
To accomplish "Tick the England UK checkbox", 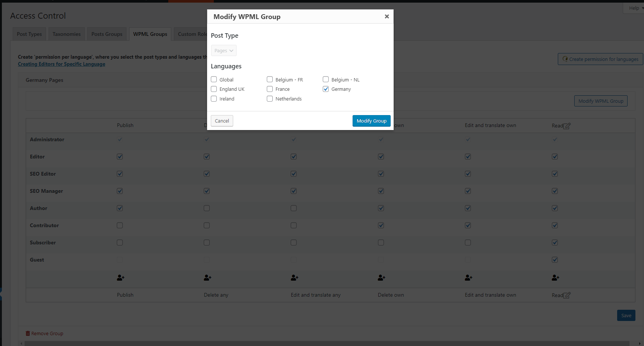I will (214, 89).
